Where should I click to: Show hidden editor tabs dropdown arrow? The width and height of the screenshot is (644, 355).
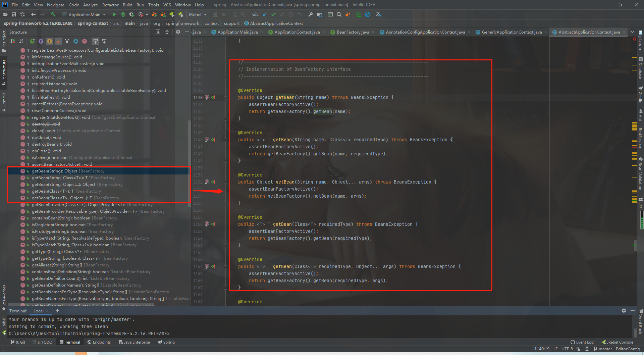(632, 32)
